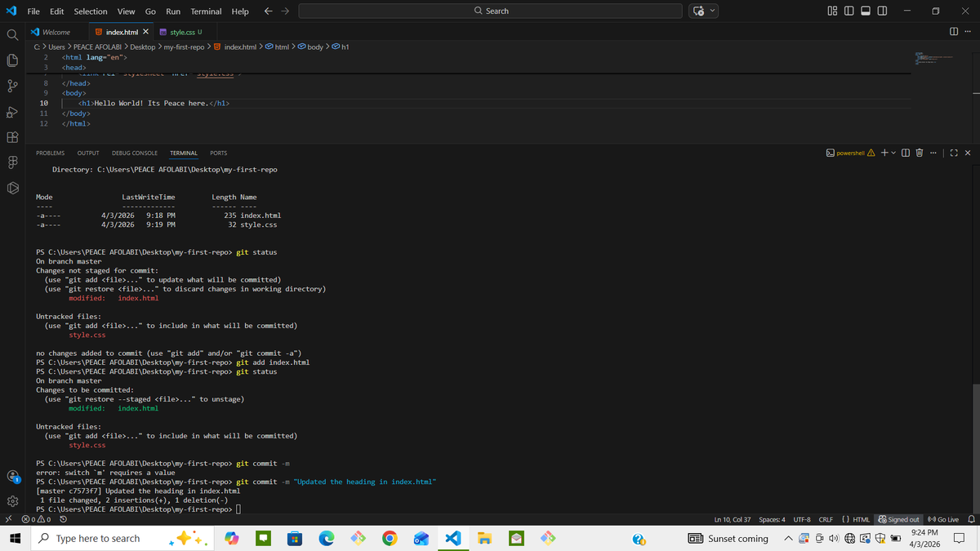The image size is (980, 551).
Task: Open editor More Actions ellipsis
Action: (x=968, y=32)
